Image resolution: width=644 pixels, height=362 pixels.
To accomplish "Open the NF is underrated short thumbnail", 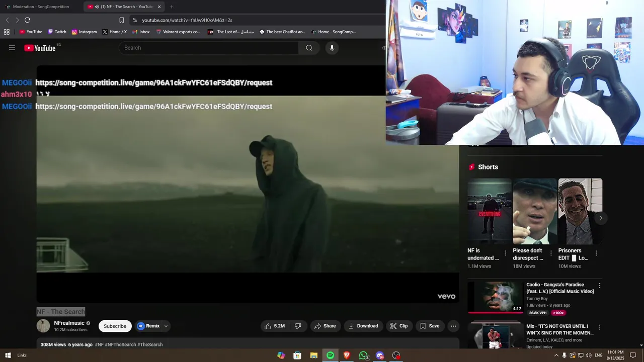I will (x=490, y=211).
